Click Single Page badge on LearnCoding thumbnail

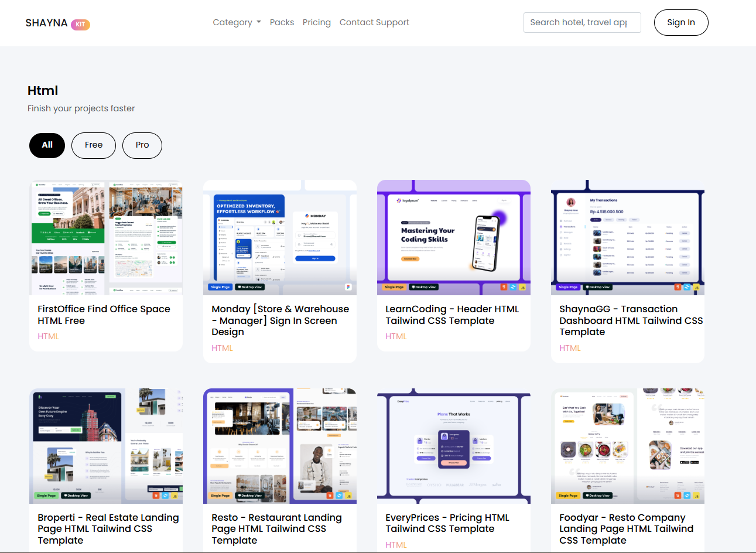click(394, 287)
